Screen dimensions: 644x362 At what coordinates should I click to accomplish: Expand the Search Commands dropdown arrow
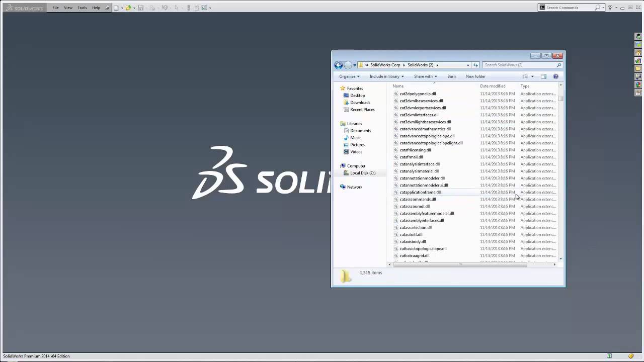tap(603, 8)
